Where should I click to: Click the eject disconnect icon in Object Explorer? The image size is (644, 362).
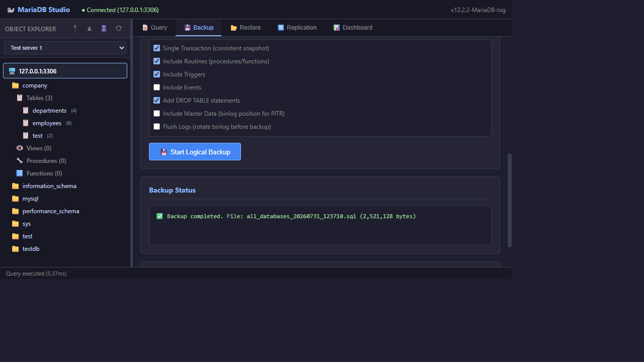[x=90, y=29]
